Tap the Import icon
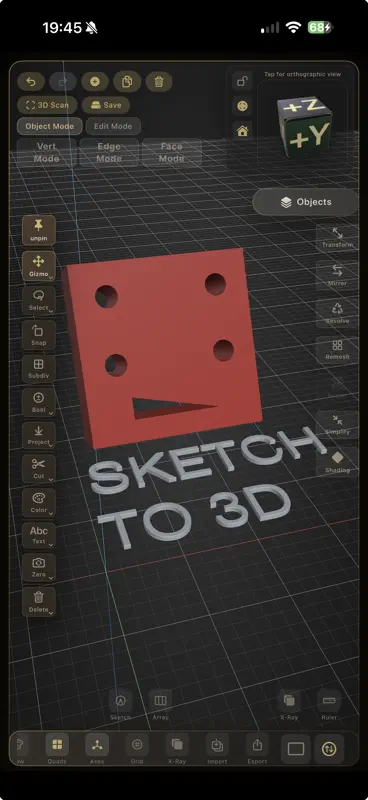The image size is (368, 800). [x=217, y=749]
